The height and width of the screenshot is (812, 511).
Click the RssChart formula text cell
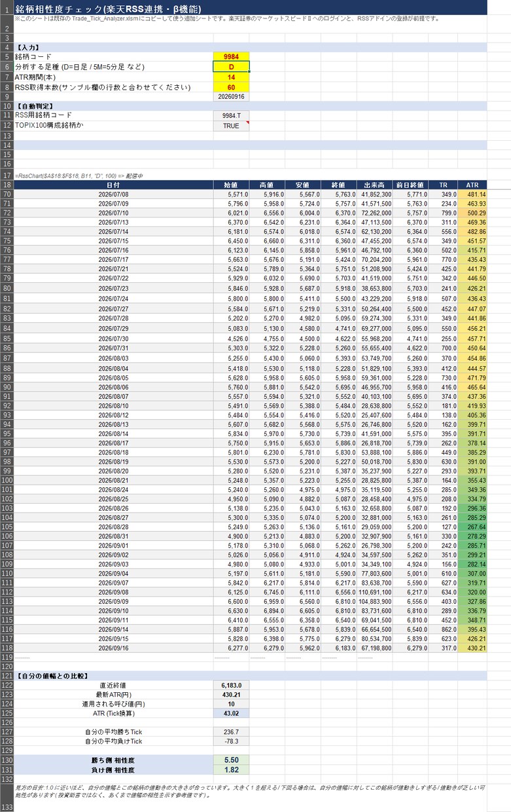point(79,175)
